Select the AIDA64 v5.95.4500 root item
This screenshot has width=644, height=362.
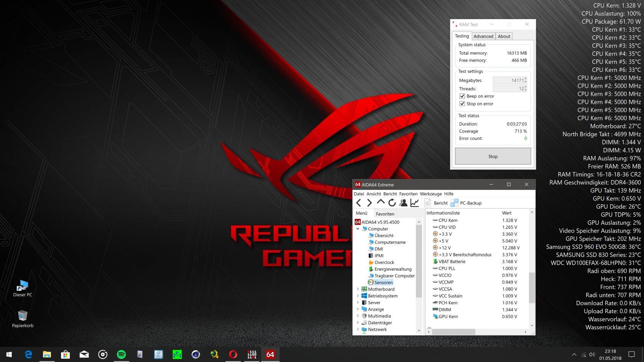click(x=377, y=222)
